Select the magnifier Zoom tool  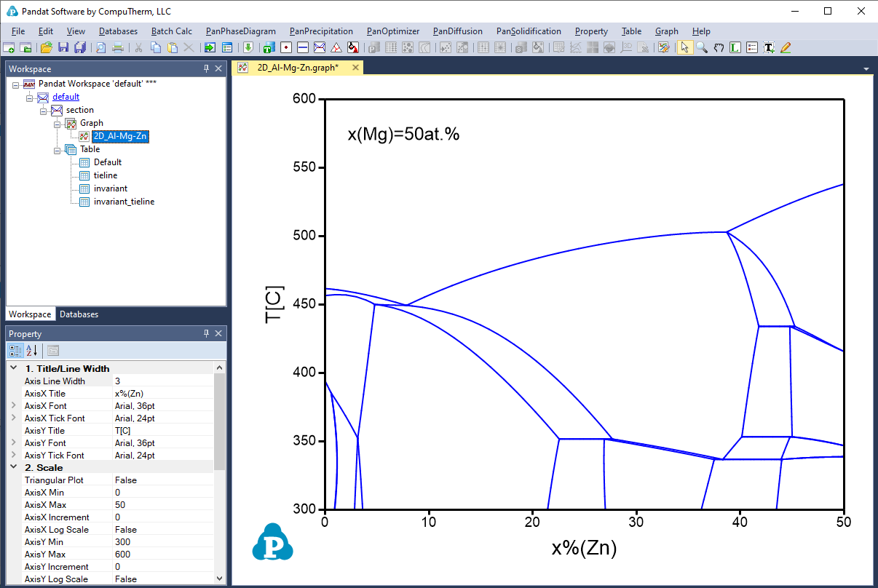click(702, 48)
